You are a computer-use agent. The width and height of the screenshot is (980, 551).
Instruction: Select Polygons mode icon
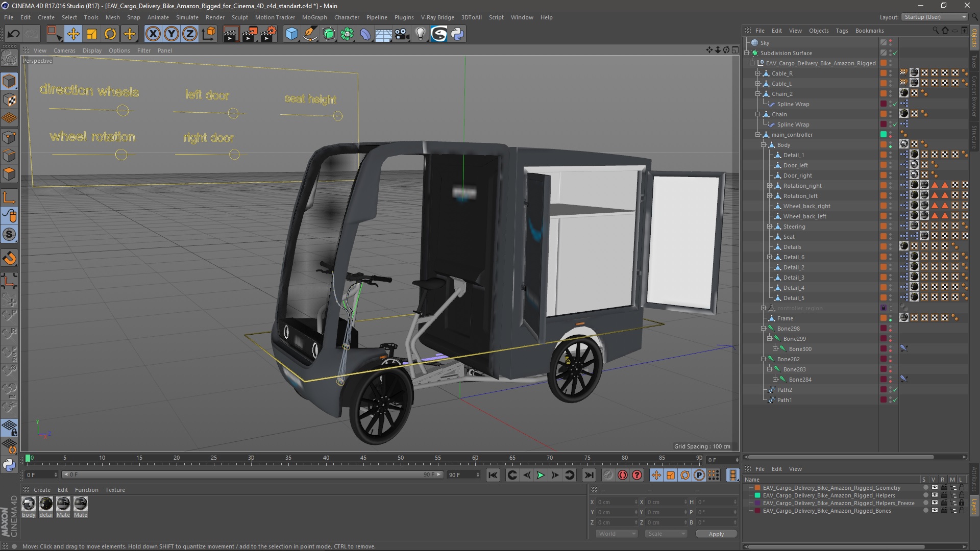(x=9, y=174)
